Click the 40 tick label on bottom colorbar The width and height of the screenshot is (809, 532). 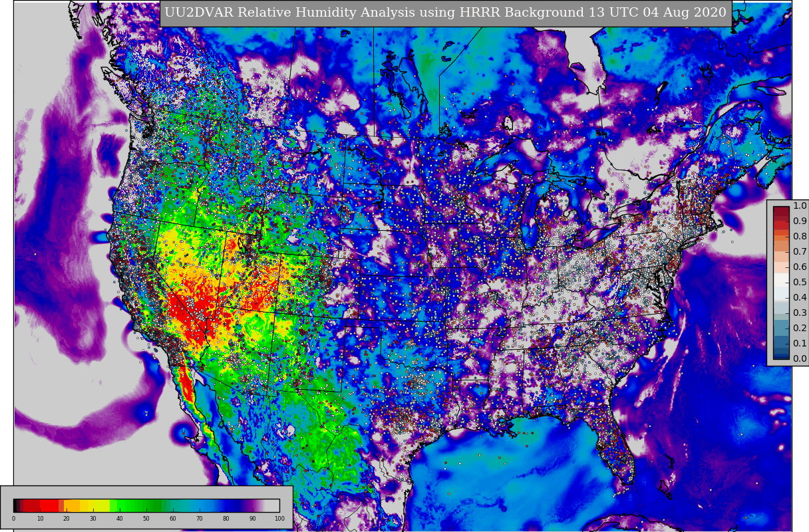pos(120,518)
